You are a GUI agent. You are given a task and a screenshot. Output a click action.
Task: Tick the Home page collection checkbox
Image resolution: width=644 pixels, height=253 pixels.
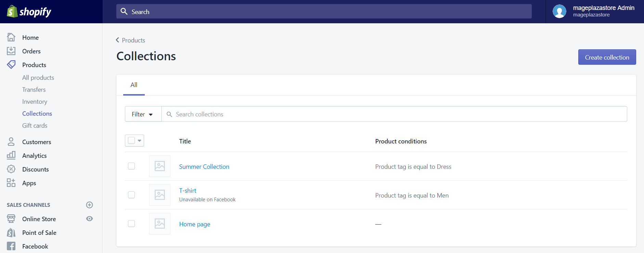tap(131, 224)
